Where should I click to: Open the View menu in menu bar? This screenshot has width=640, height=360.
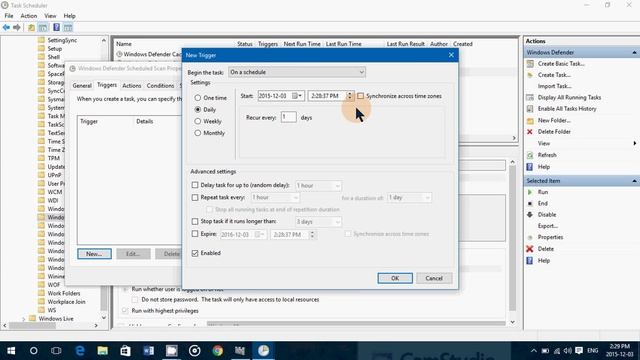click(50, 16)
